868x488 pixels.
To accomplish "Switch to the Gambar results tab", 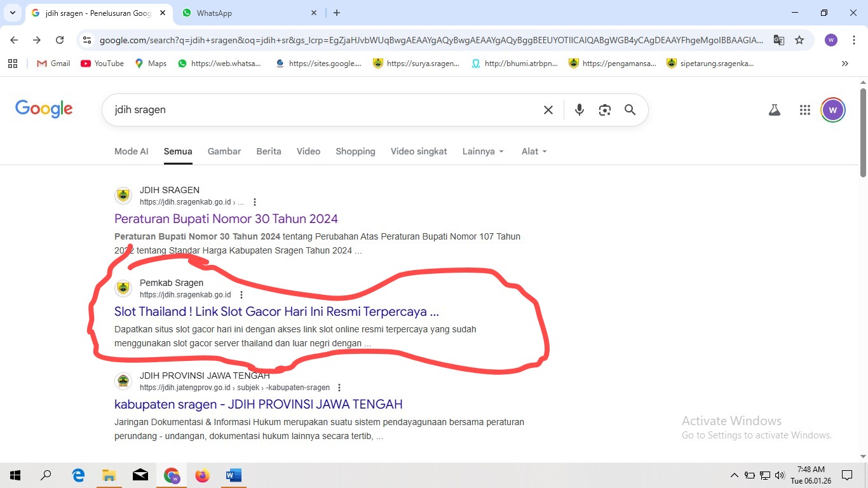I will tap(224, 151).
